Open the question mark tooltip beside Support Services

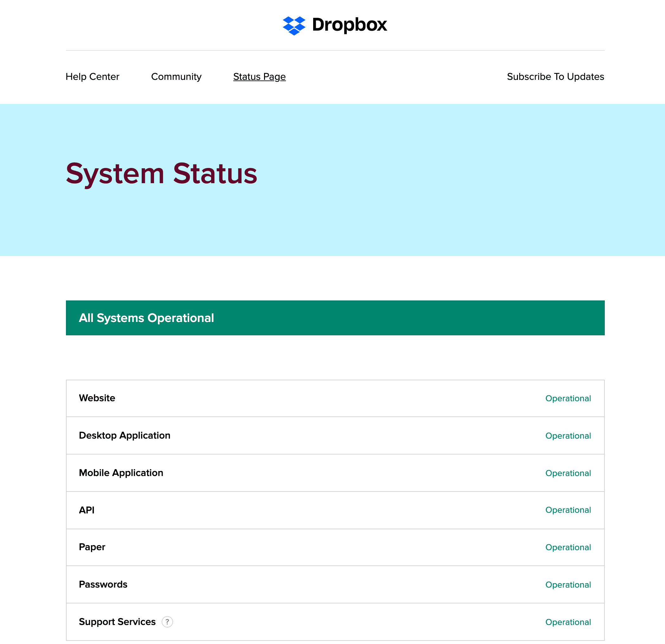(167, 621)
